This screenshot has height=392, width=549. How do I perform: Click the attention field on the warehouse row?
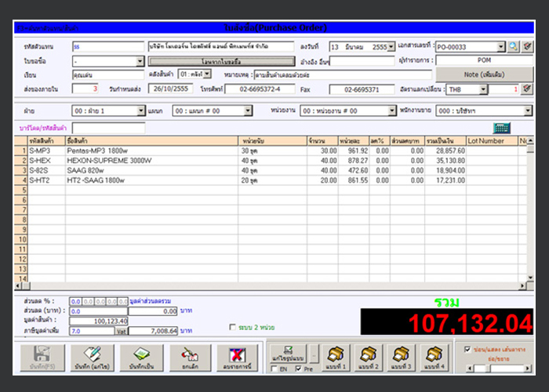pyautogui.click(x=108, y=74)
